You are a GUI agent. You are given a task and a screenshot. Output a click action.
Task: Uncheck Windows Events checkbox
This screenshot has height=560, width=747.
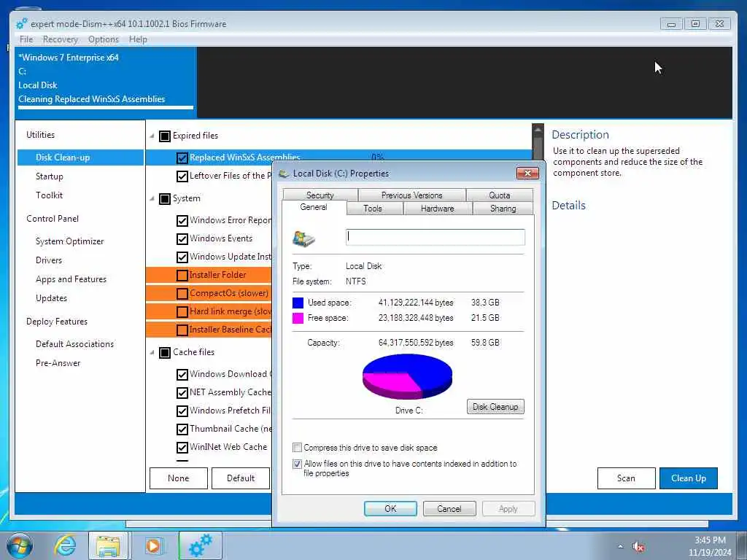pyautogui.click(x=182, y=238)
